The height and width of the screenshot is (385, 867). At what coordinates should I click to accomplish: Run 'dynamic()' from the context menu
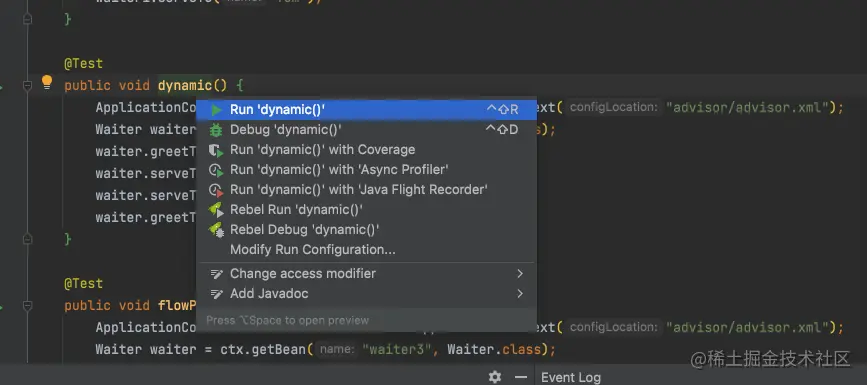click(x=366, y=110)
